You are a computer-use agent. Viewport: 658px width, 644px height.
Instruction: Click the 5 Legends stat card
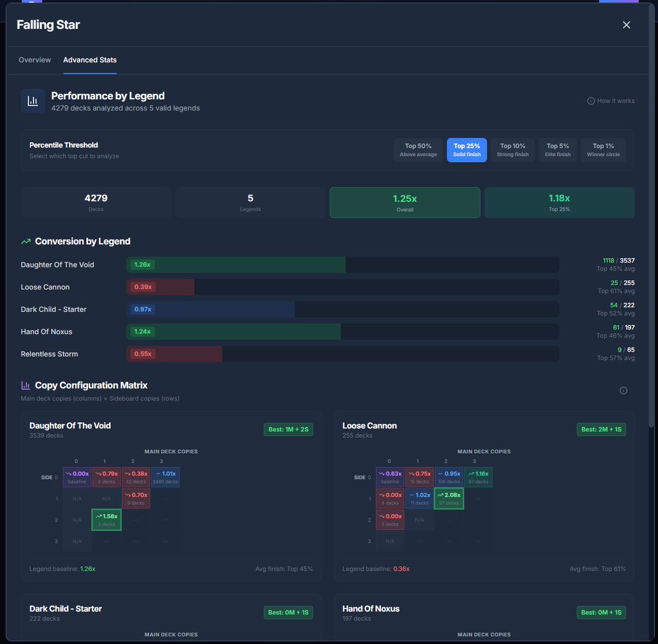[251, 203]
